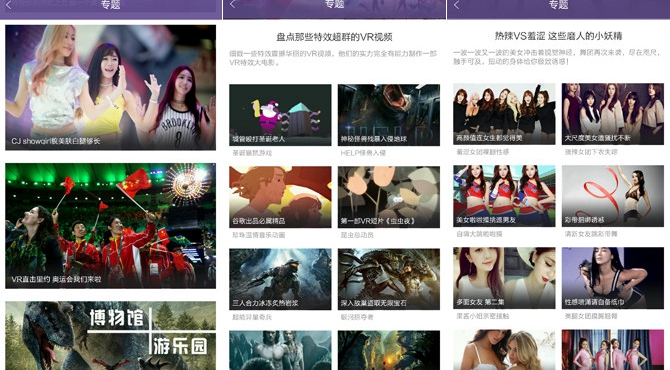Play the red ribbon dance video
This screenshot has width=670, height=370.
click(612, 196)
